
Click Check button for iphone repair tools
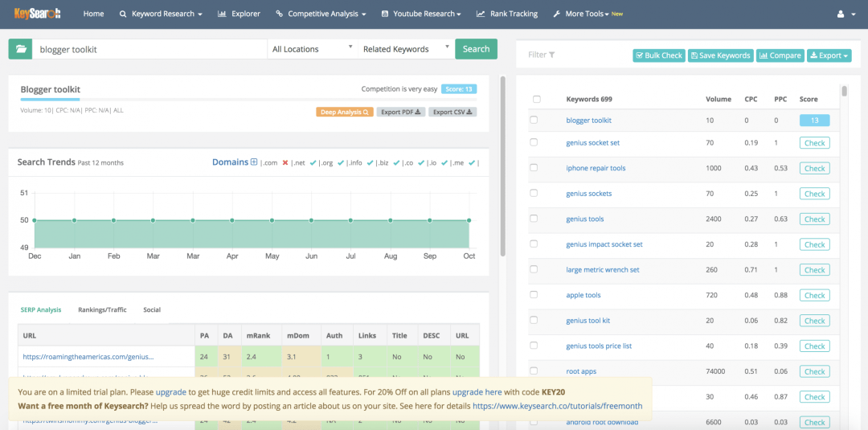tap(814, 168)
